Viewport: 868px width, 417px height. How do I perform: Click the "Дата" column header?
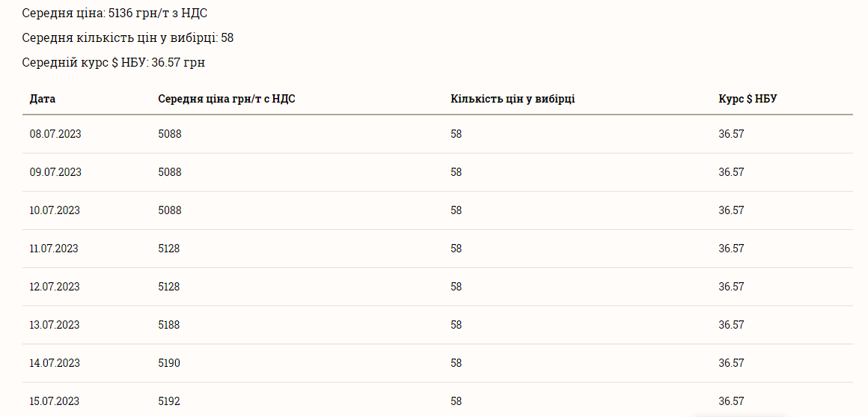[x=43, y=99]
